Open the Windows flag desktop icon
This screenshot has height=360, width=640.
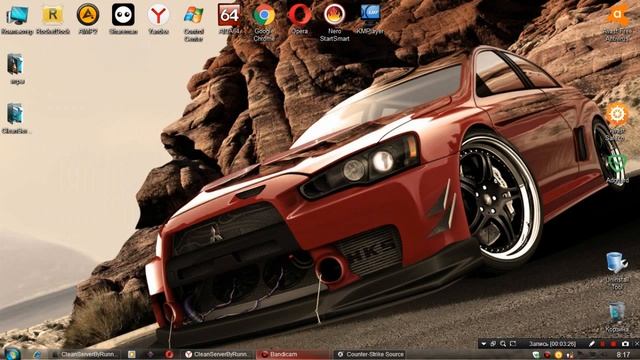click(x=193, y=22)
